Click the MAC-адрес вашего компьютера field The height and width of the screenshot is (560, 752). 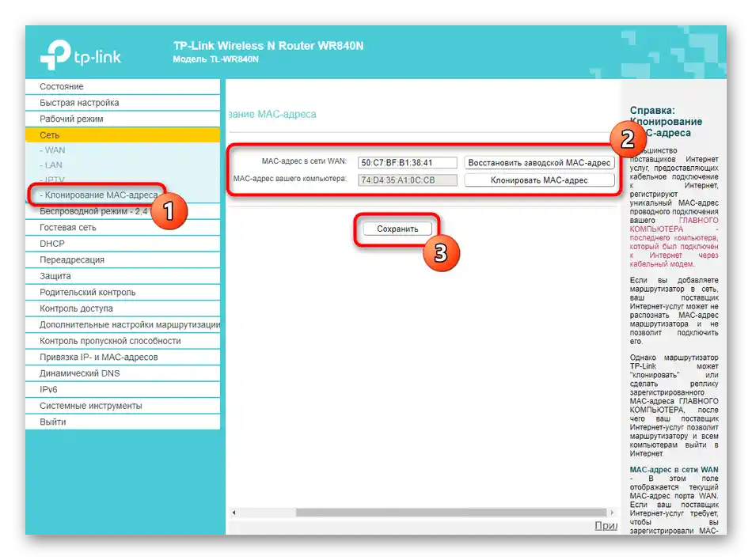[x=407, y=180]
